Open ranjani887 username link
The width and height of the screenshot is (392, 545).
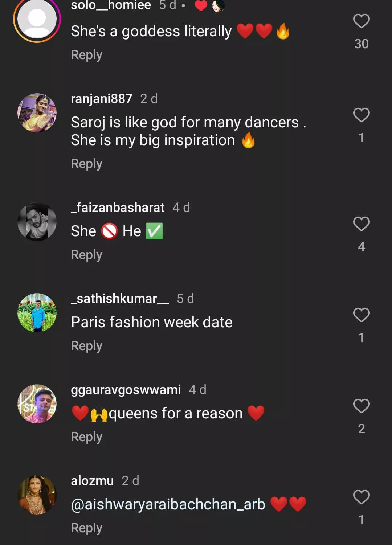102,99
